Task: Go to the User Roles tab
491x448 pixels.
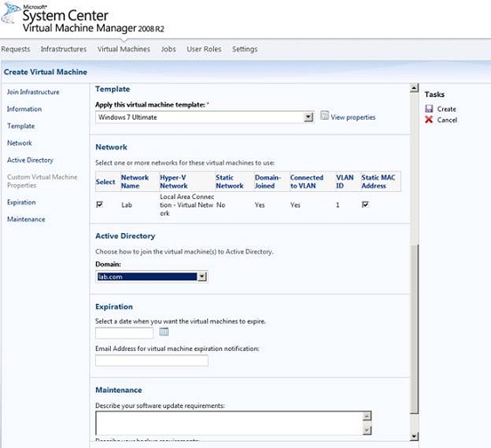Action: [204, 49]
